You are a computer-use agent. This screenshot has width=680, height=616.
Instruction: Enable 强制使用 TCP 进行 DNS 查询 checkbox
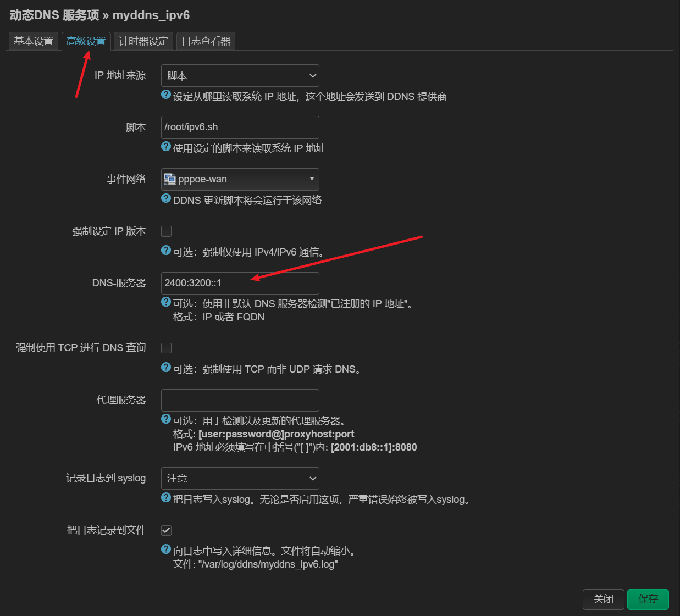[x=166, y=348]
